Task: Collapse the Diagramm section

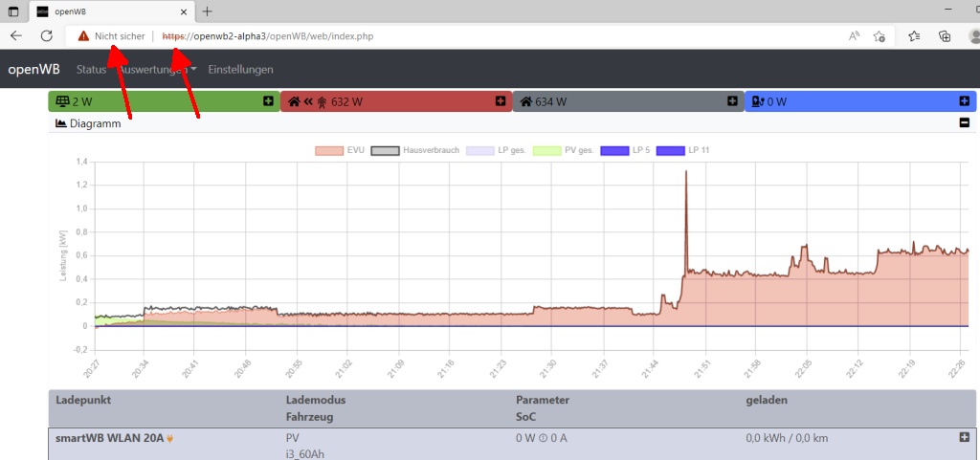Action: point(964,123)
